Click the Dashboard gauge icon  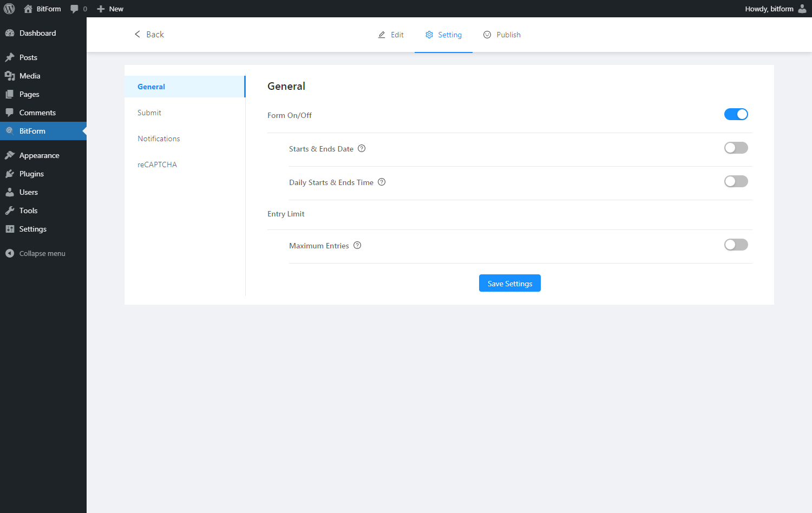click(x=10, y=33)
